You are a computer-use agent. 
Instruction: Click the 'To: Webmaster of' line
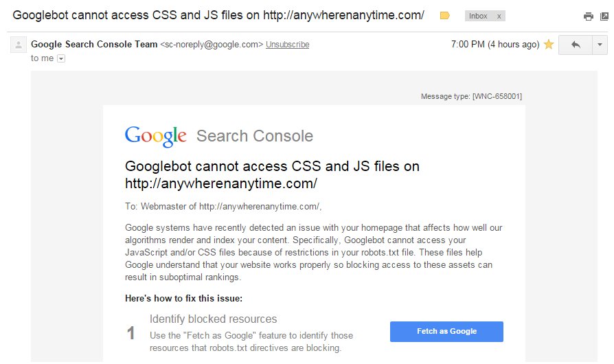pos(223,206)
